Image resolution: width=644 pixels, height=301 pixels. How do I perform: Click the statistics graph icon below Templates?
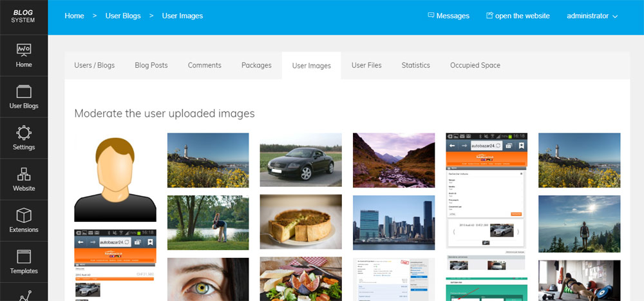[x=24, y=295]
